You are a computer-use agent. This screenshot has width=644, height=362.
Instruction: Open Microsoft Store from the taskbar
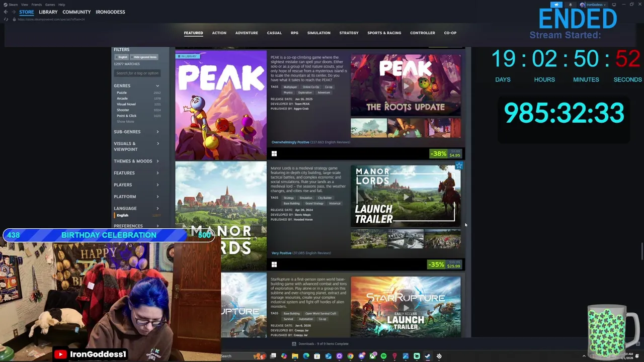317,356
